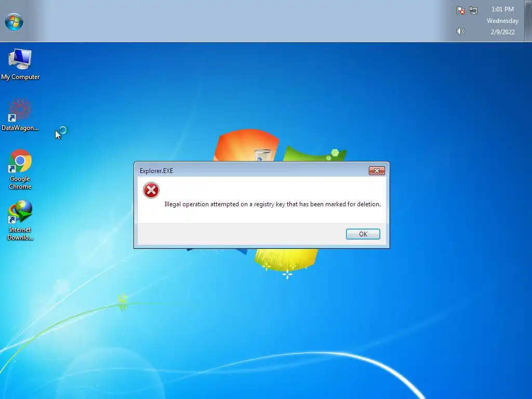Viewport: 532px width, 399px height.
Task: Open the network status tray icon
Action: 473,10
